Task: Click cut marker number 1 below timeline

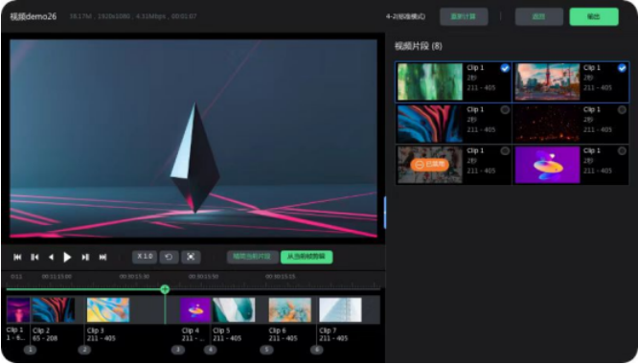Action: point(30,350)
